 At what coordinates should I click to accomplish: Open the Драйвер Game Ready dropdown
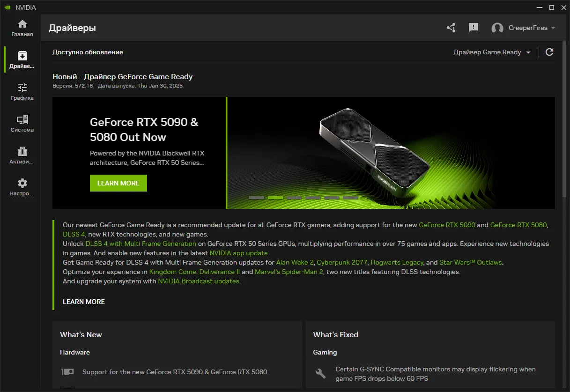[492, 52]
